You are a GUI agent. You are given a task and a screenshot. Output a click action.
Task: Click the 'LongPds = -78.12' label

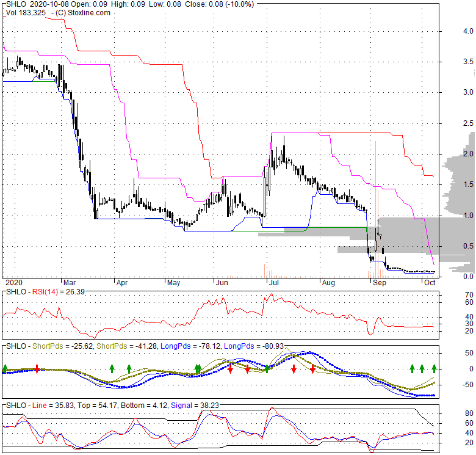tap(190, 346)
